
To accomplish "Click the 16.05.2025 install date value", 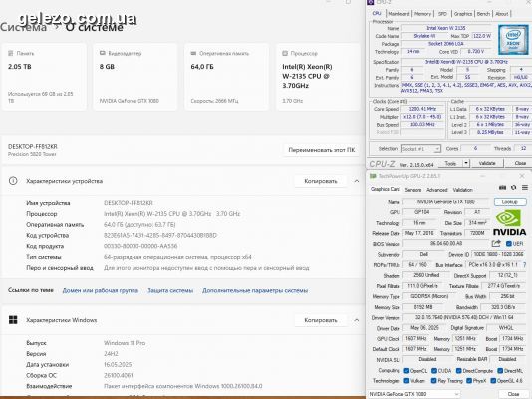I will (118, 365).
